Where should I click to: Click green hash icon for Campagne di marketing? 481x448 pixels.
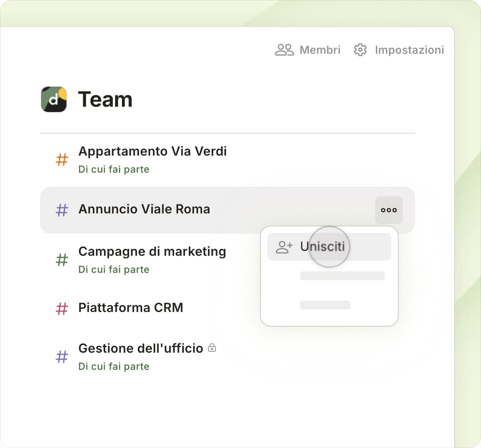coord(62,260)
